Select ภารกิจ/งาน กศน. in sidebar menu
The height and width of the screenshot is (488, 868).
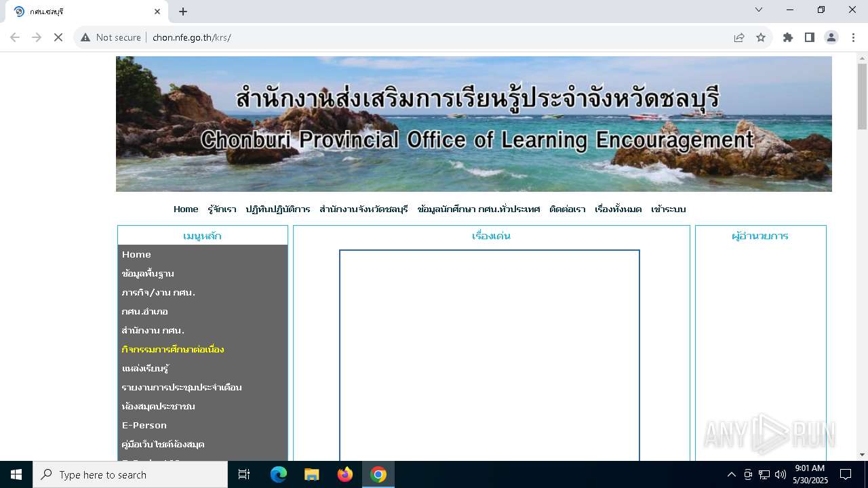coord(203,292)
